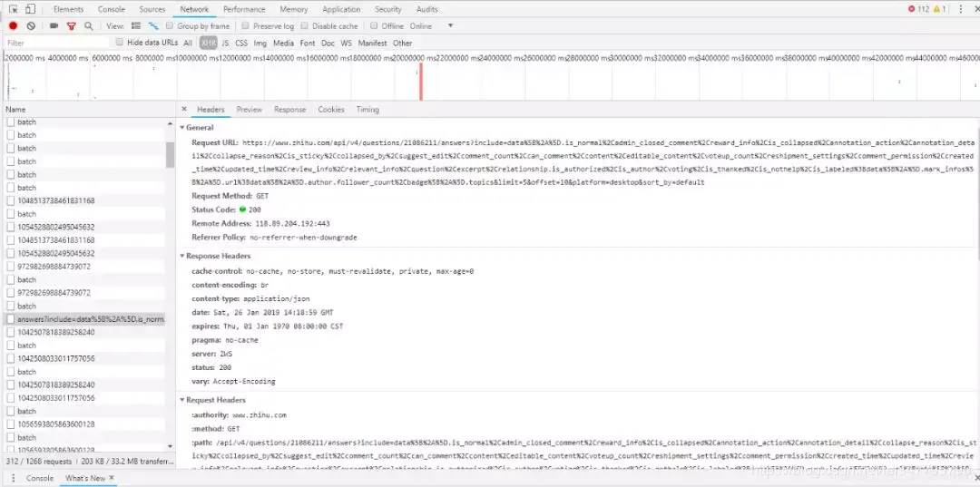
Task: Click the request list scroll-down arrow
Action: pyautogui.click(x=170, y=446)
